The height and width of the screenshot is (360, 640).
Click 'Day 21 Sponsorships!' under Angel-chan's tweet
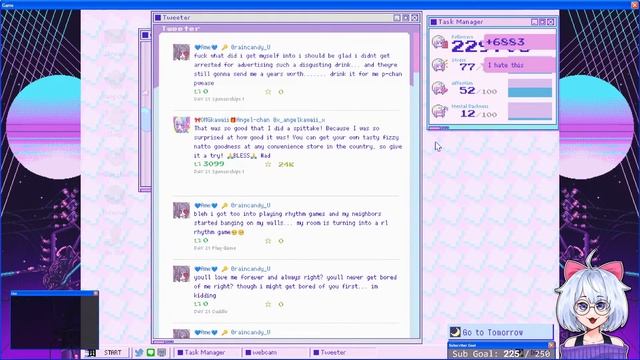coord(219,172)
